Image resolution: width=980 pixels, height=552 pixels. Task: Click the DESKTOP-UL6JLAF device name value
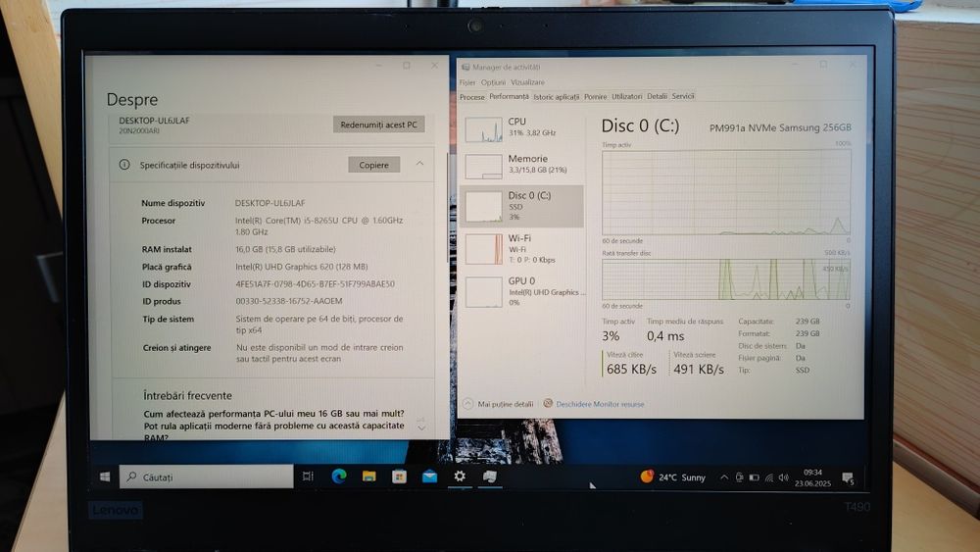tap(270, 203)
